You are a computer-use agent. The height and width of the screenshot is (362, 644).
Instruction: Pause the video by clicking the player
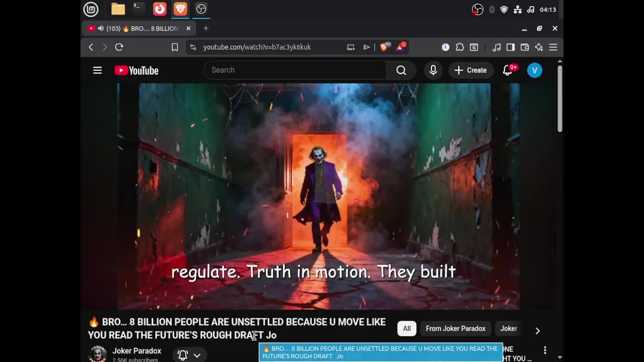318,196
